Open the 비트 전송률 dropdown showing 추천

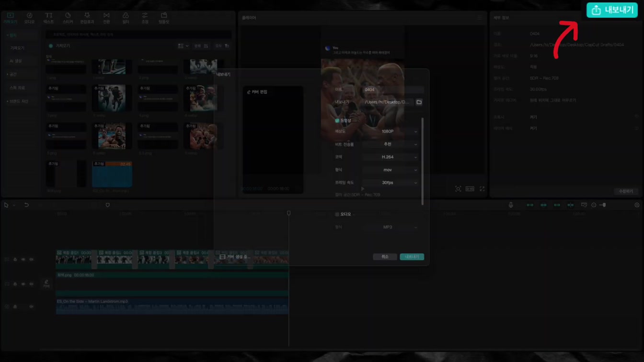[x=391, y=144]
